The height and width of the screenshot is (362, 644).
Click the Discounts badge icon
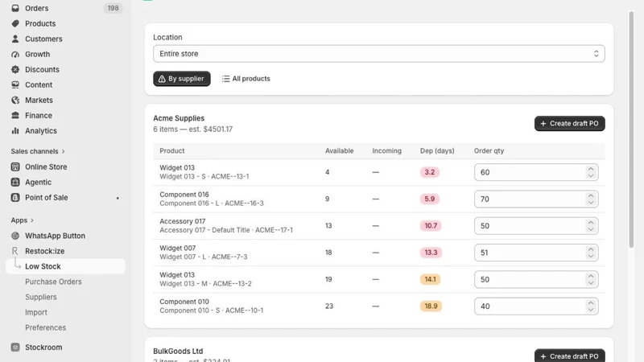click(x=15, y=69)
